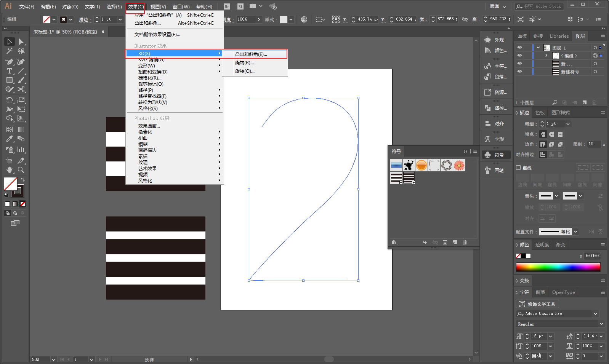Open the 文件(F) menu
The image size is (609, 364).
pyautogui.click(x=27, y=7)
